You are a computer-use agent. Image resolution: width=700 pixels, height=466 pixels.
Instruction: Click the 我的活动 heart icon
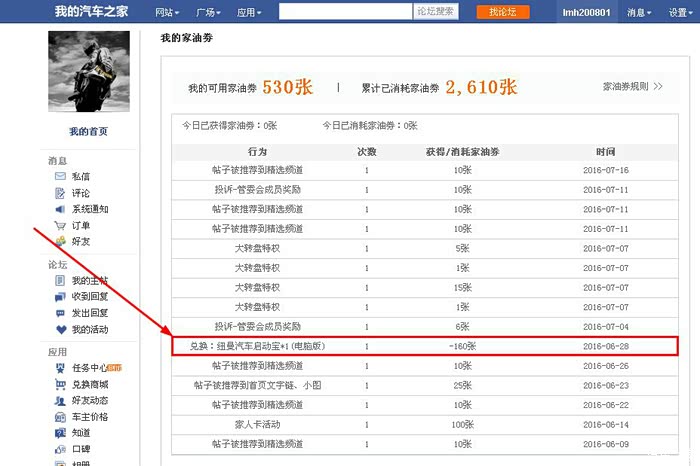click(61, 329)
